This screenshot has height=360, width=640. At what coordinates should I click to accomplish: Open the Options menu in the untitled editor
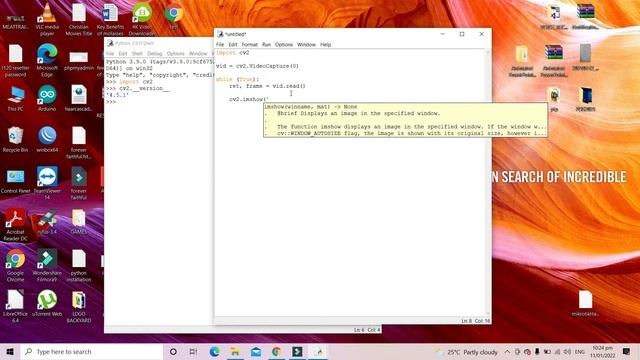coord(284,44)
